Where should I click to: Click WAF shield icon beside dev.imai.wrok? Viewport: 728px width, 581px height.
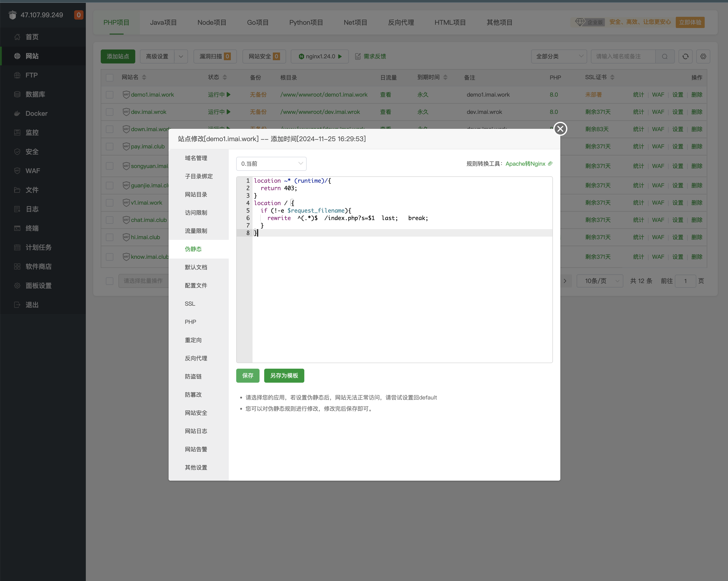(126, 112)
